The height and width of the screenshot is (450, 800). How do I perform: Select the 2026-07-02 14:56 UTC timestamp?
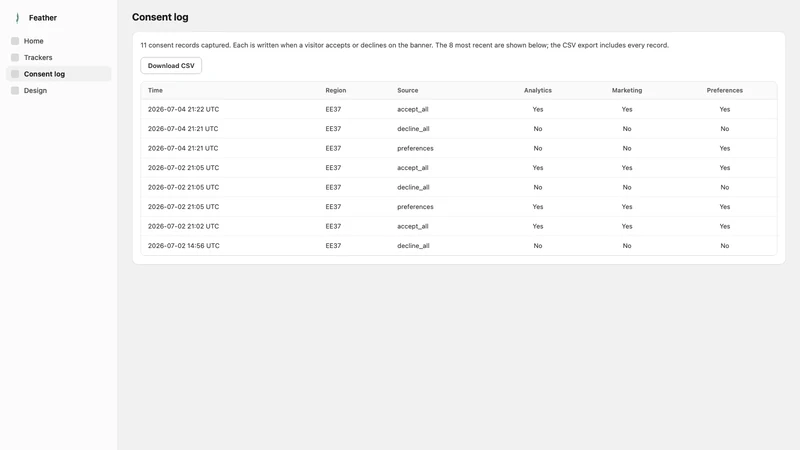[x=184, y=245]
